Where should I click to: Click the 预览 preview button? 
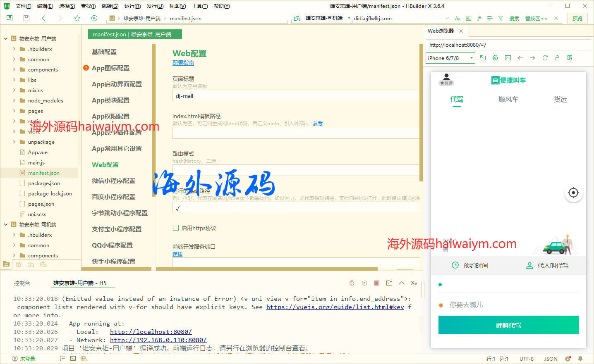click(x=577, y=18)
